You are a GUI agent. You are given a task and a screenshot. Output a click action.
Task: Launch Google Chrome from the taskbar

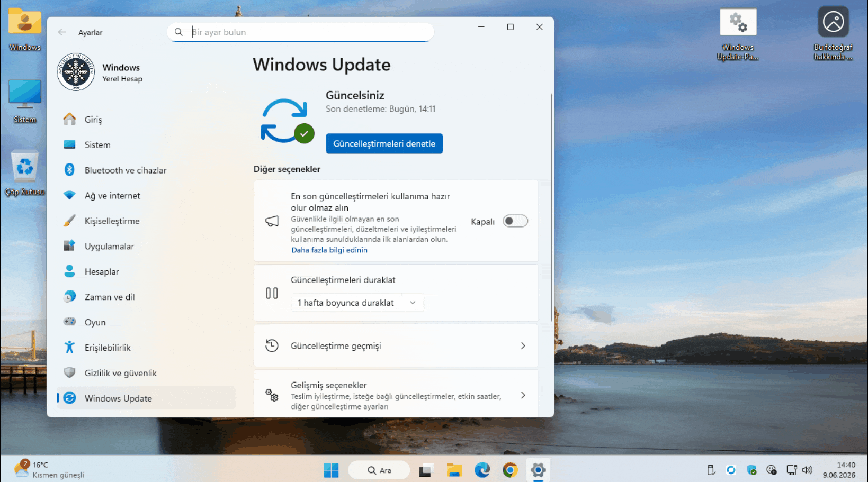click(x=510, y=470)
